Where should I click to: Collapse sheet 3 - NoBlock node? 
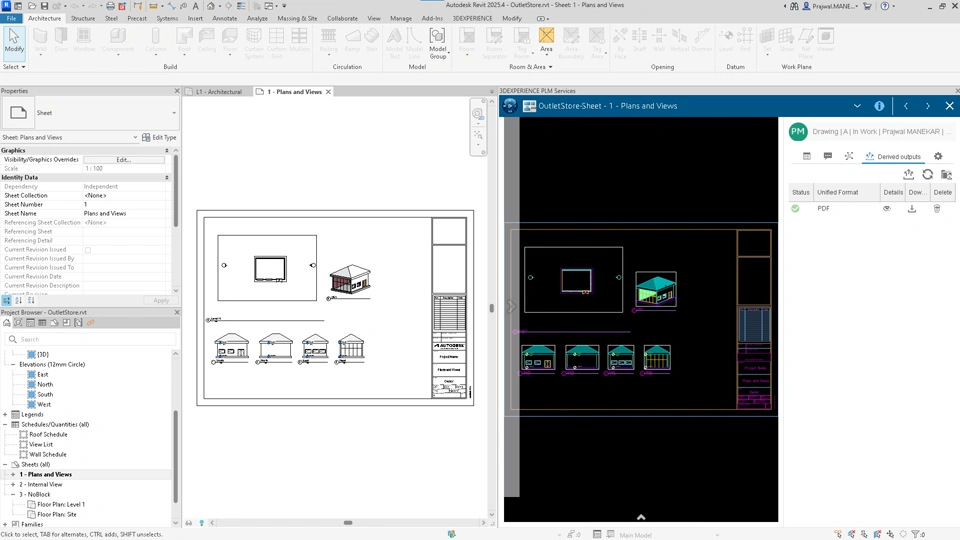pos(13,495)
